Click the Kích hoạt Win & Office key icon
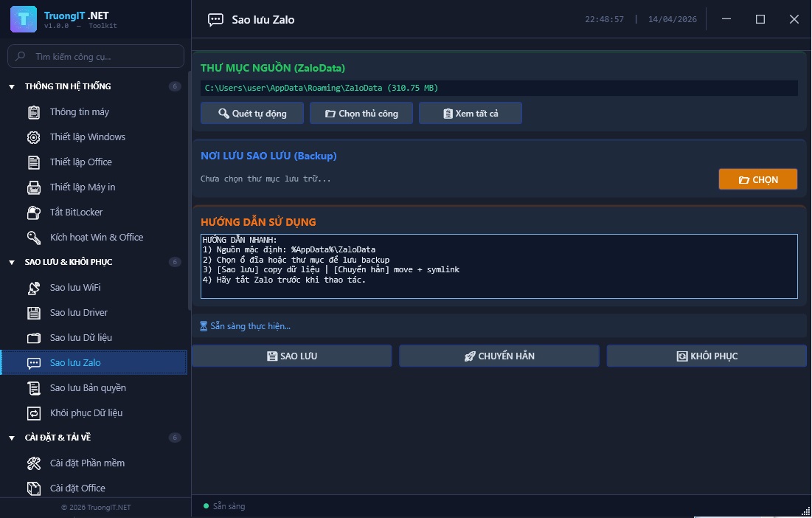This screenshot has height=518, width=812. (34, 238)
